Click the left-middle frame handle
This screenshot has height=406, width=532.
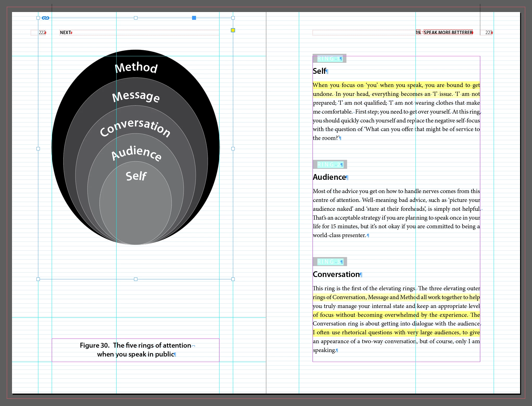point(38,149)
